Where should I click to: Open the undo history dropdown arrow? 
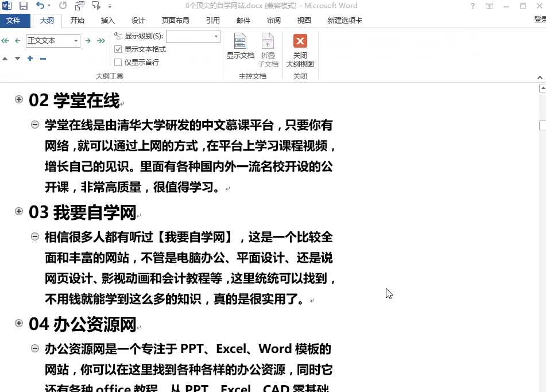click(x=49, y=6)
